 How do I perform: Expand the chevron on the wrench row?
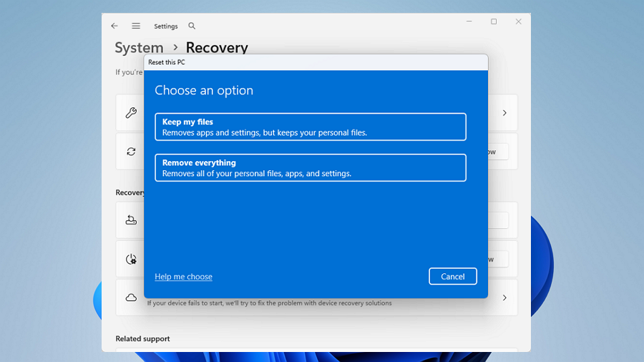click(504, 113)
